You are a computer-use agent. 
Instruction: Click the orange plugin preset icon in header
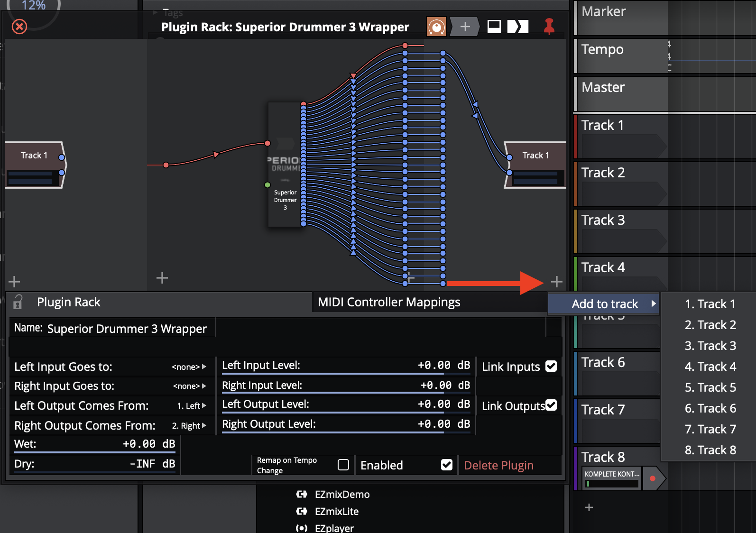pyautogui.click(x=436, y=27)
